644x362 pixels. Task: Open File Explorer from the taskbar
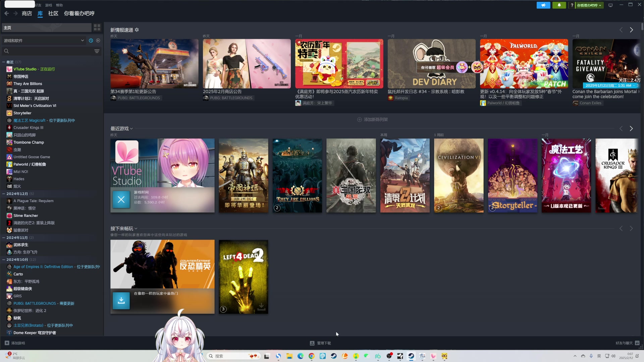pos(289,356)
